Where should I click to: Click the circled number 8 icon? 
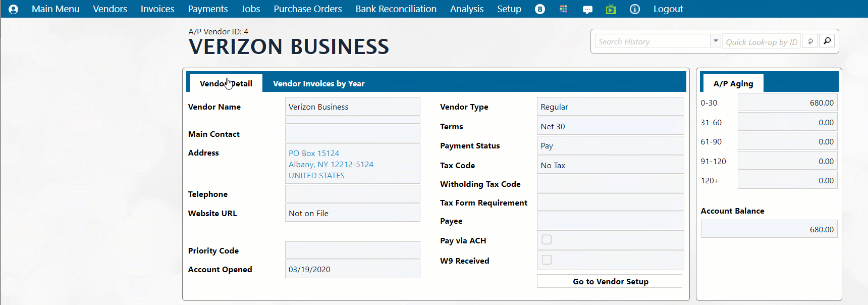[540, 9]
